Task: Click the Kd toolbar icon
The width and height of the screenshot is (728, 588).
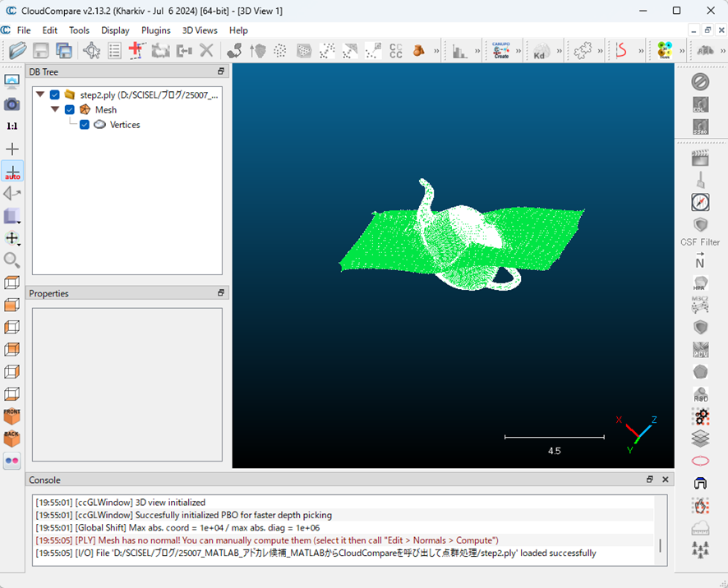Action: point(541,51)
